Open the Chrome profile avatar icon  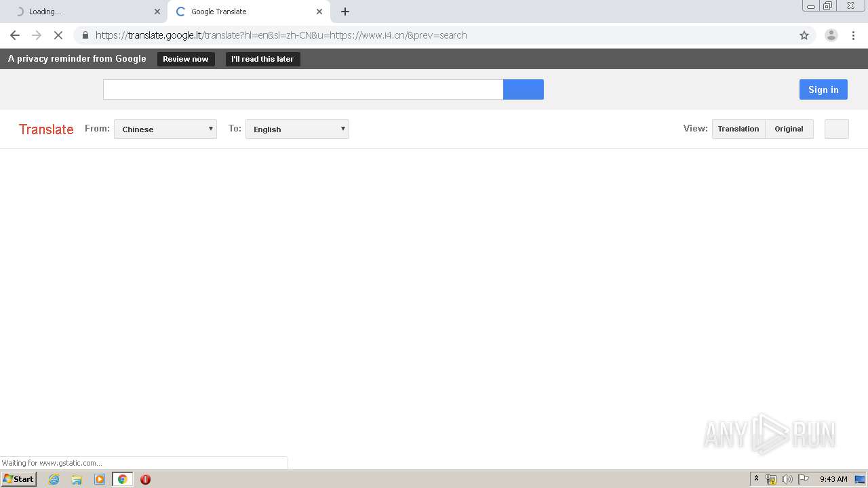point(831,35)
